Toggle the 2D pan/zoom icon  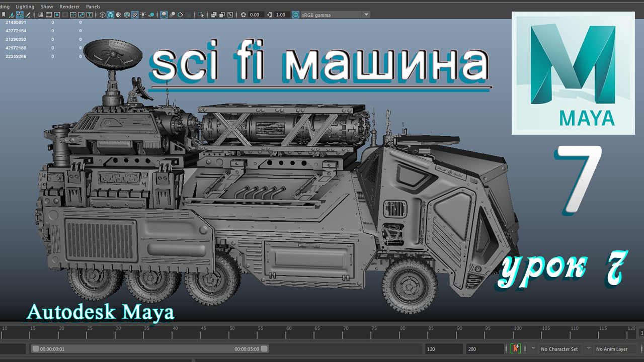(x=20, y=15)
